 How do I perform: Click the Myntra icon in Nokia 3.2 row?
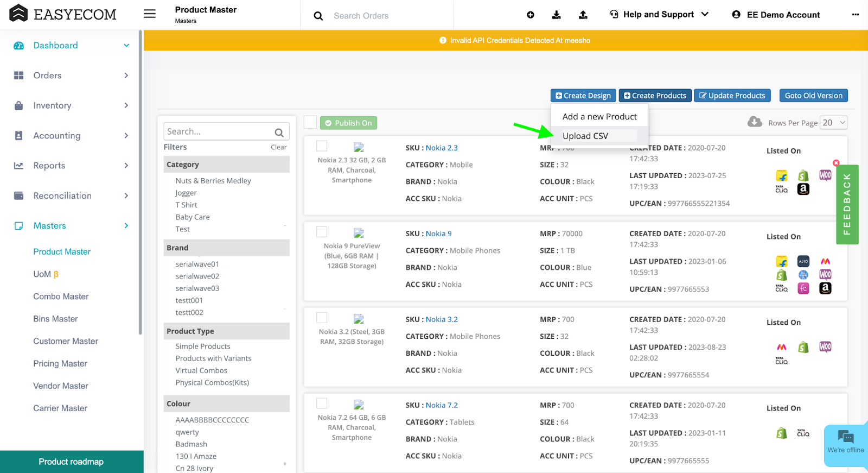tap(782, 347)
